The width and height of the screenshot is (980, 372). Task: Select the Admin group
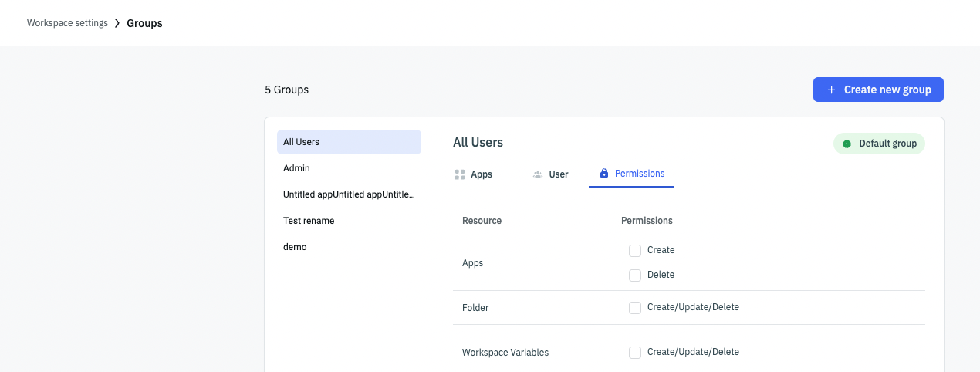(x=297, y=168)
